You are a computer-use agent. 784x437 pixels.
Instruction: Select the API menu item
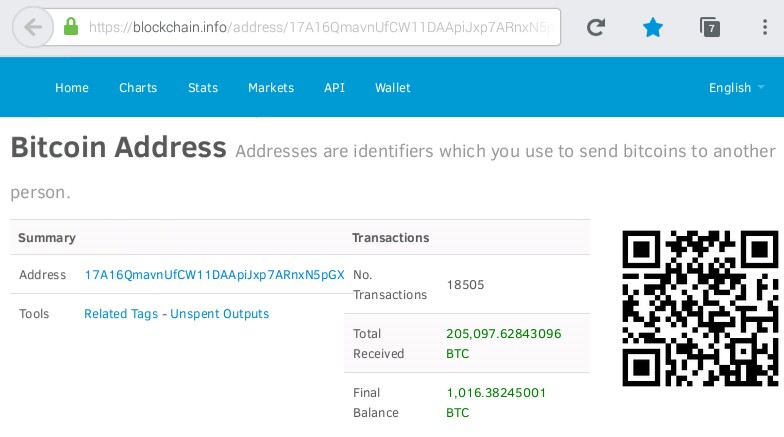(x=334, y=88)
